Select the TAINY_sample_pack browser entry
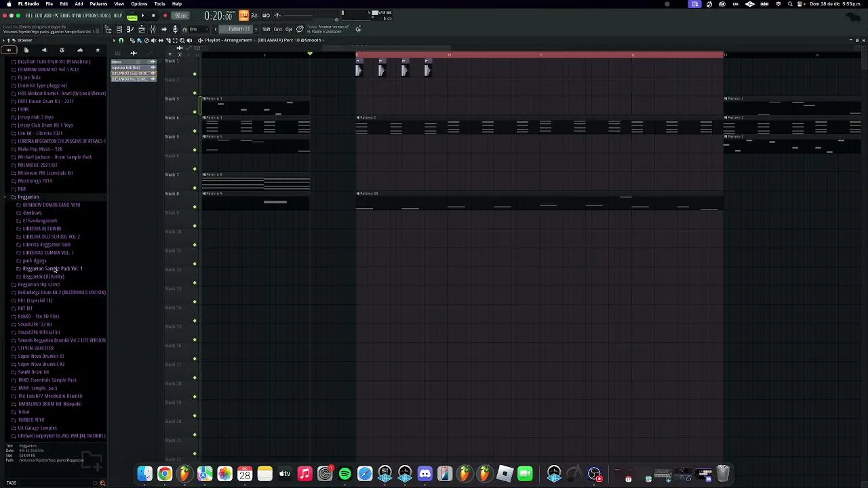 click(x=37, y=388)
